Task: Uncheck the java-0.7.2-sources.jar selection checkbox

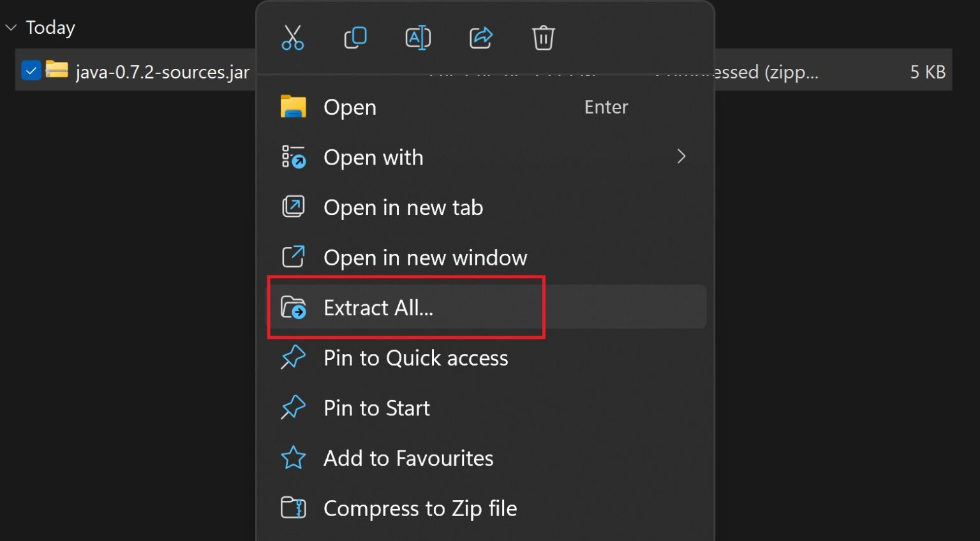Action: click(x=31, y=70)
